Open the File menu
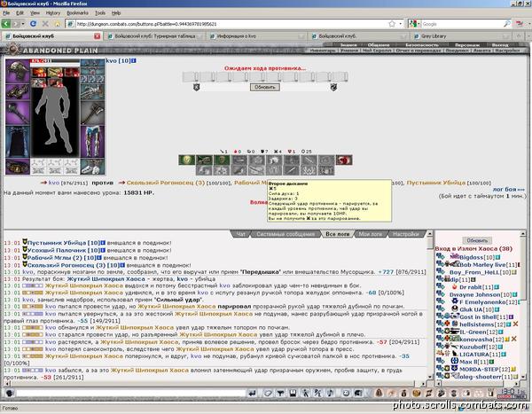The height and width of the screenshot is (414, 532). pyautogui.click(x=6, y=13)
